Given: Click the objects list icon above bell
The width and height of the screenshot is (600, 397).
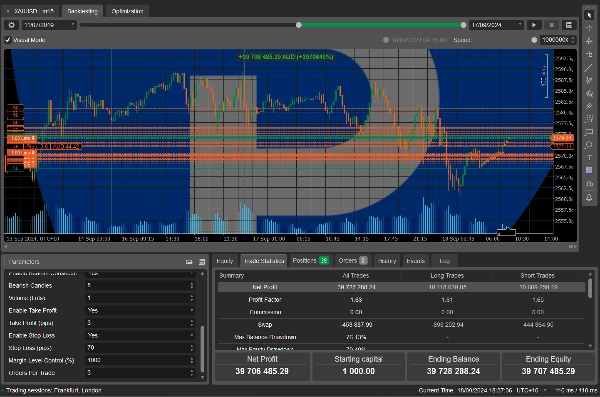Looking at the screenshot, I should coord(589,184).
